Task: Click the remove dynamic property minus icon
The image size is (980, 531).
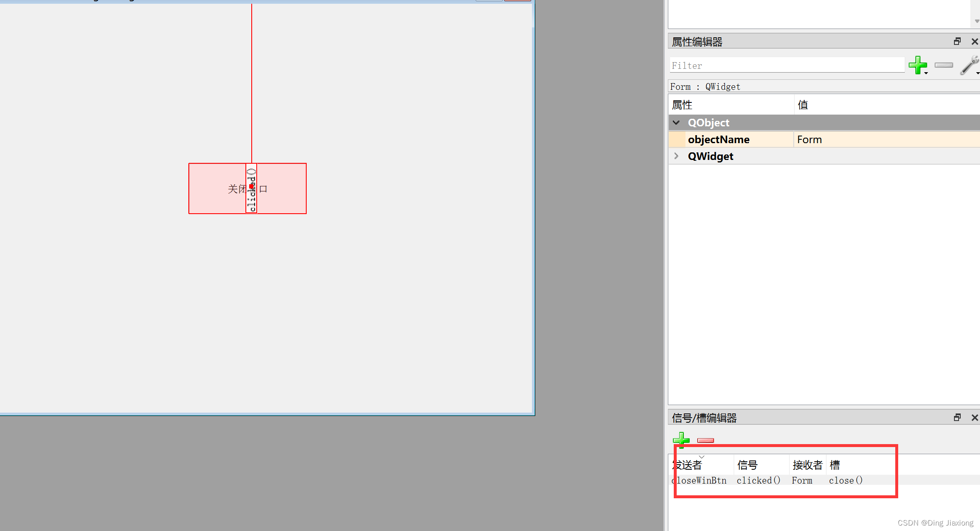Action: [944, 65]
